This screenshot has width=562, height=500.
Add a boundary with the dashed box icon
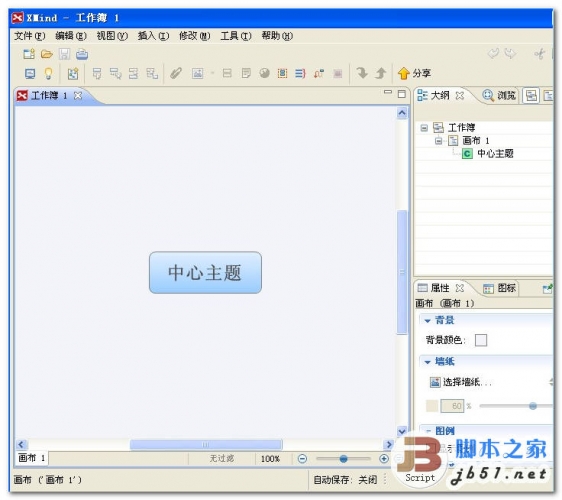point(282,73)
